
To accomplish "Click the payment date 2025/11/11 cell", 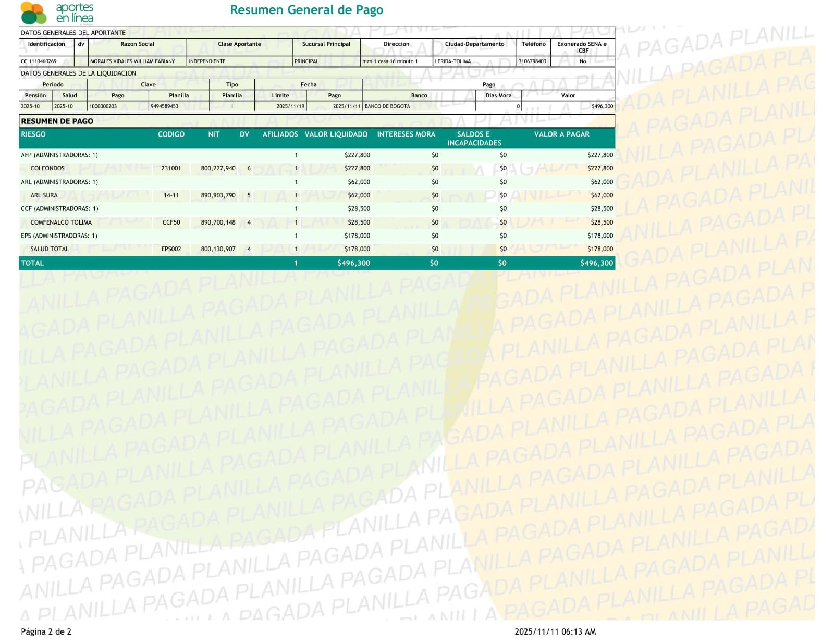I will click(x=346, y=106).
